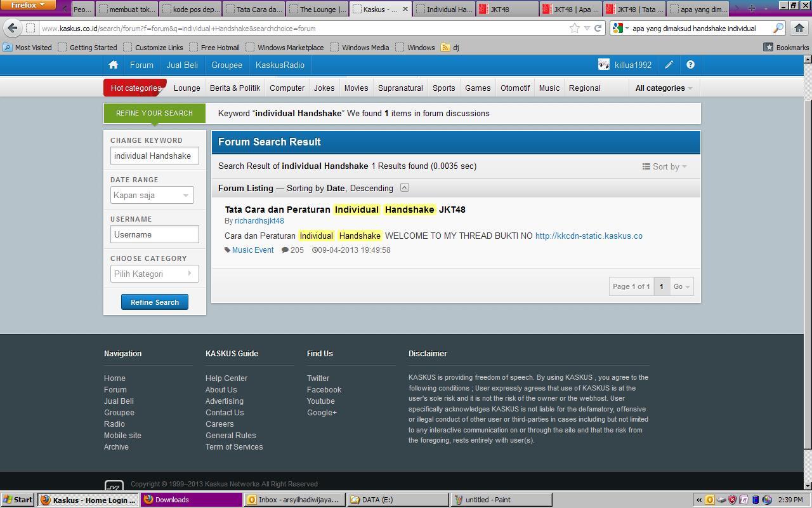
Task: Expand Pilih Kategori category selector
Action: [x=154, y=274]
